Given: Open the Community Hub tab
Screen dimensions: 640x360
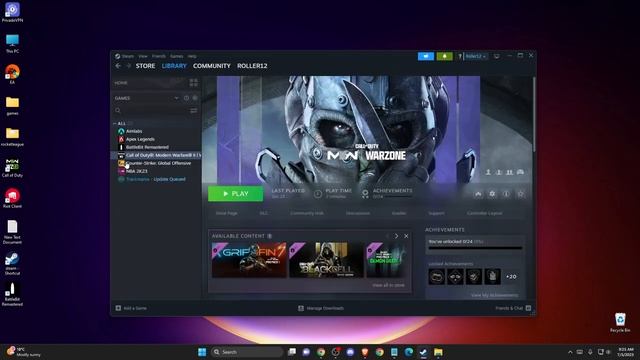Looking at the screenshot, I should [x=307, y=213].
